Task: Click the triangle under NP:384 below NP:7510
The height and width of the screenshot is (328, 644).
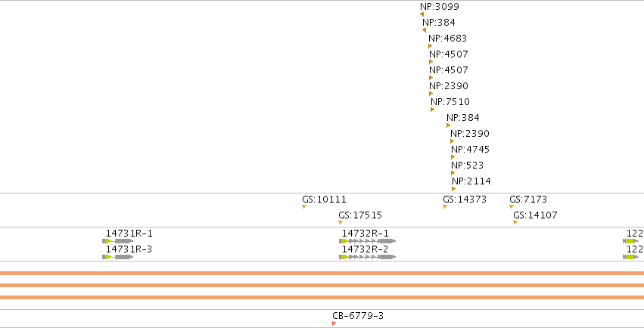Action: pyautogui.click(x=449, y=125)
